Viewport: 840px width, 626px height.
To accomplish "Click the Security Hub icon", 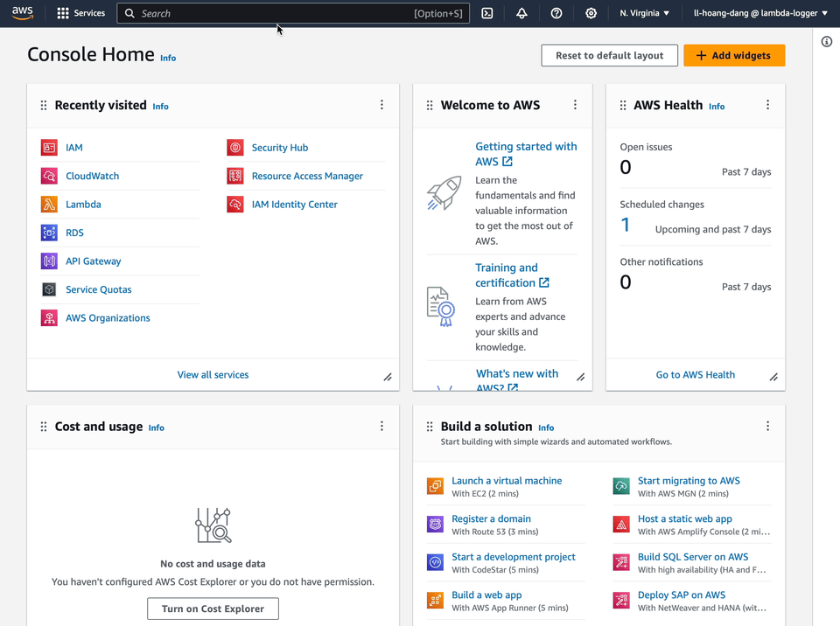I will coord(235,147).
